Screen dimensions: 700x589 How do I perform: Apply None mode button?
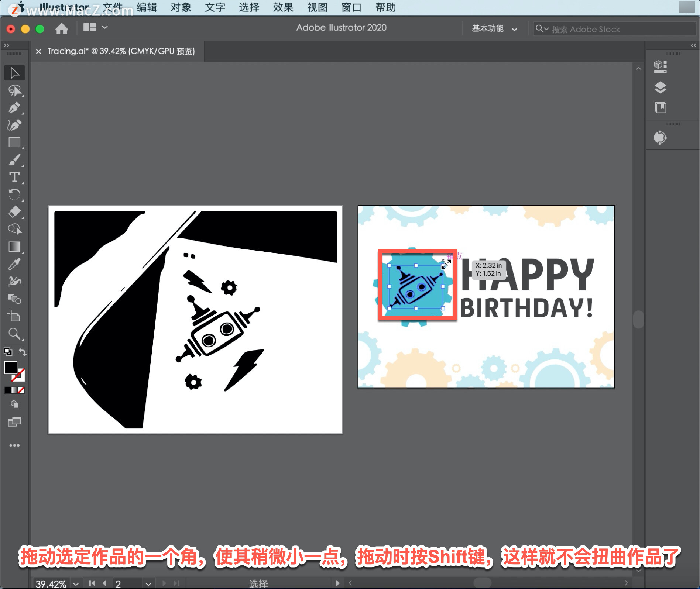21,390
